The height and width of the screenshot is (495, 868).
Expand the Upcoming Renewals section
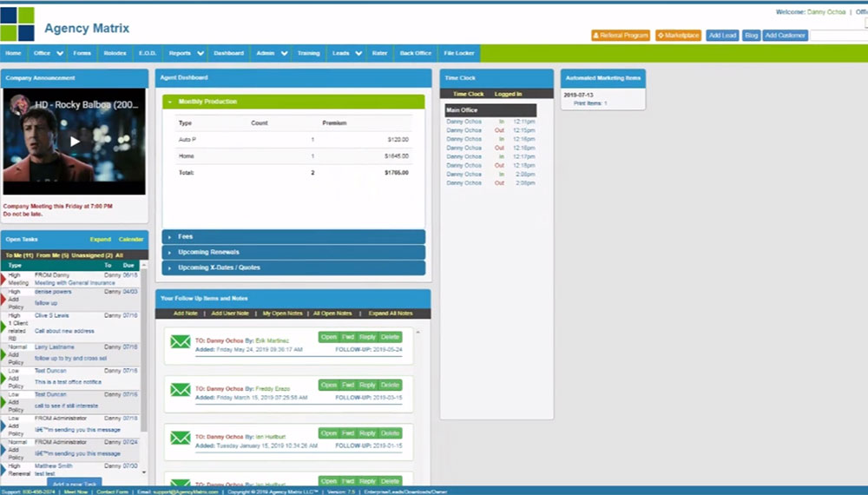pyautogui.click(x=207, y=252)
